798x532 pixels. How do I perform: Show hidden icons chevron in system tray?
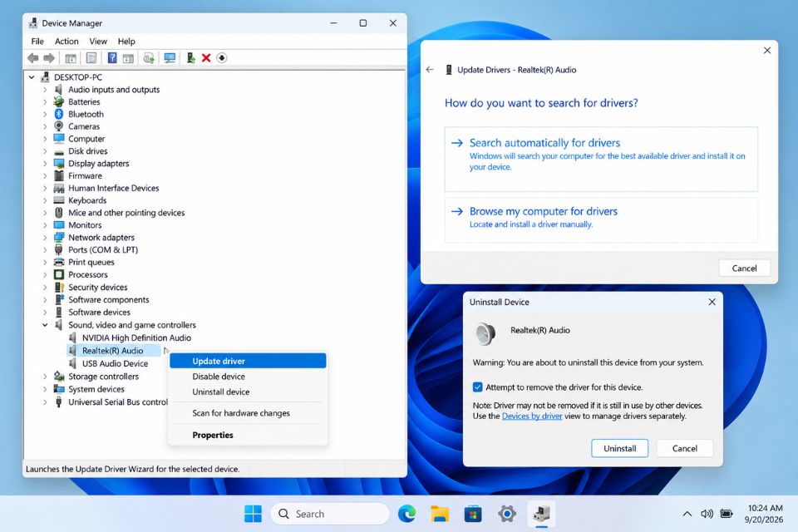687,514
